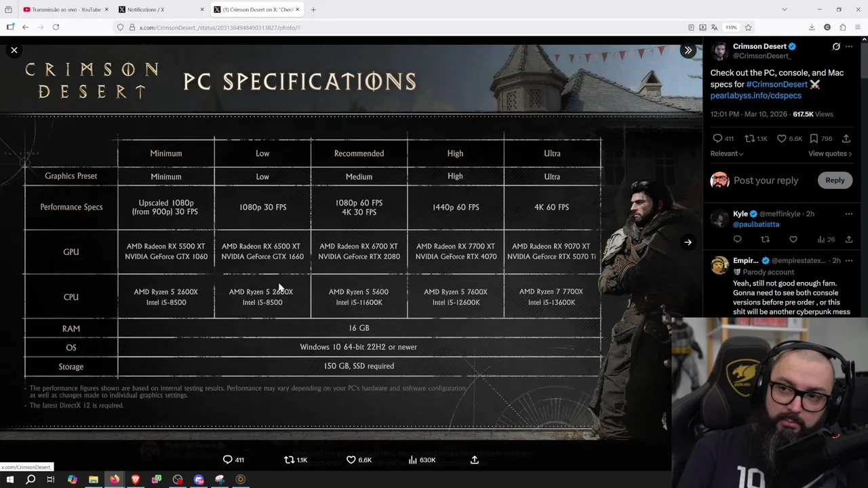Click the Post your reply field
The image size is (868, 488).
[766, 180]
